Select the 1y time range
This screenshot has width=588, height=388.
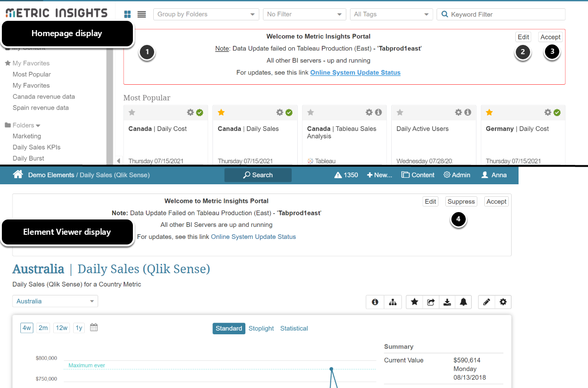click(x=79, y=328)
